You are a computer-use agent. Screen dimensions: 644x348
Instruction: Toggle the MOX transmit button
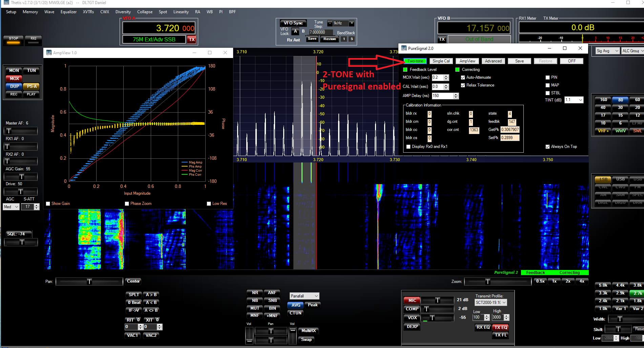tap(14, 79)
